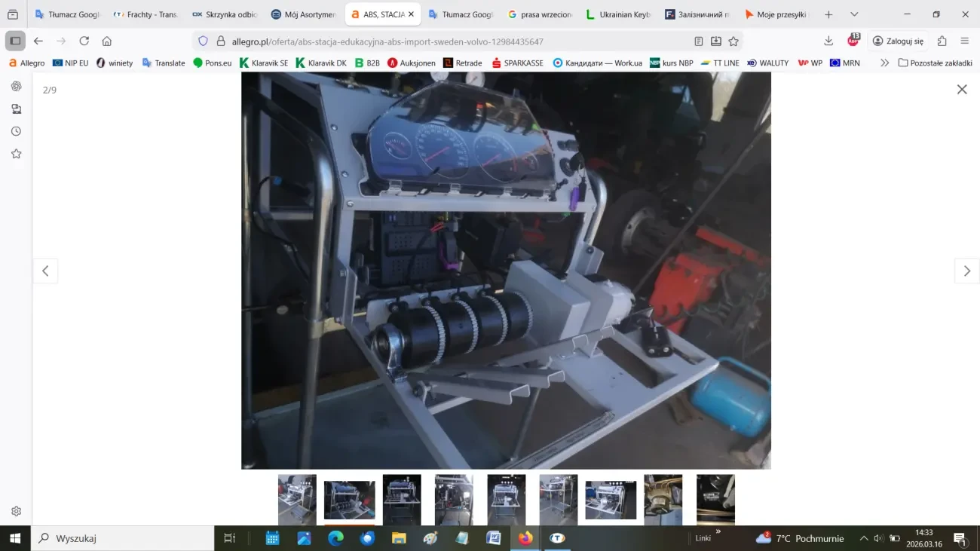Toggle the Firefox sidebar button
This screenshot has width=980, height=551.
pos(15,41)
